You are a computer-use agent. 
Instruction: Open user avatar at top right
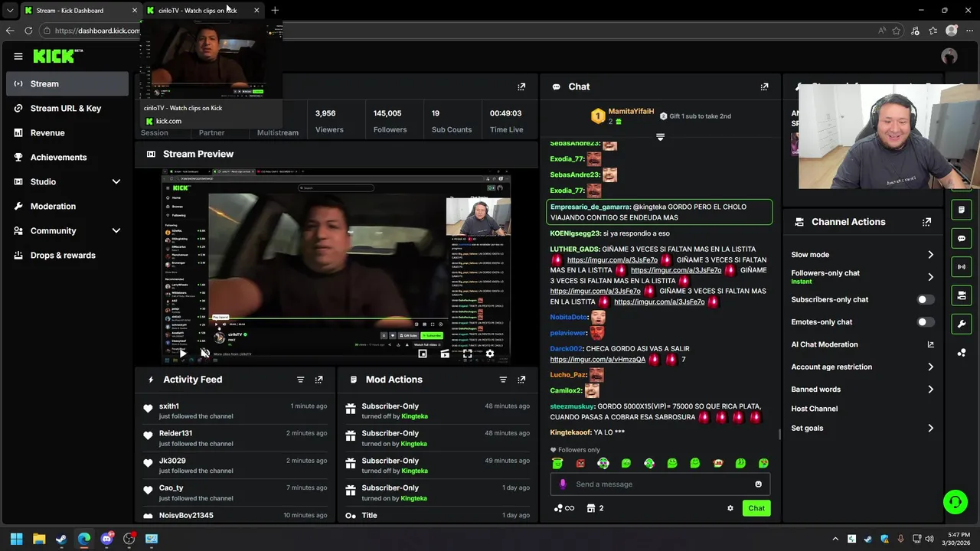[949, 56]
